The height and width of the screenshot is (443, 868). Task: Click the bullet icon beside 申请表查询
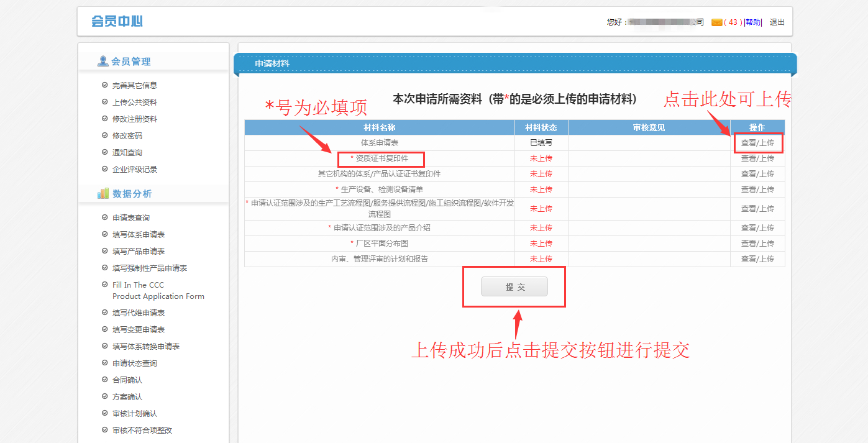coord(104,217)
